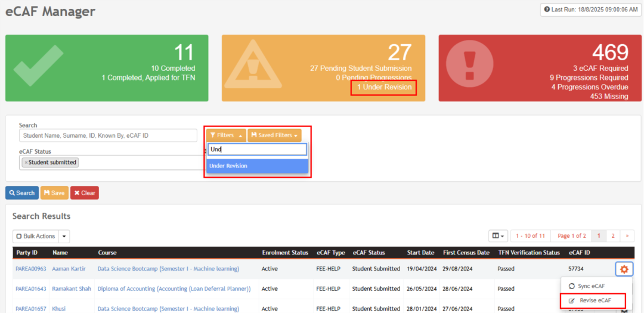Click the Page 1 of 2 indicator
Image resolution: width=644 pixels, height=313 pixels.
571,235
